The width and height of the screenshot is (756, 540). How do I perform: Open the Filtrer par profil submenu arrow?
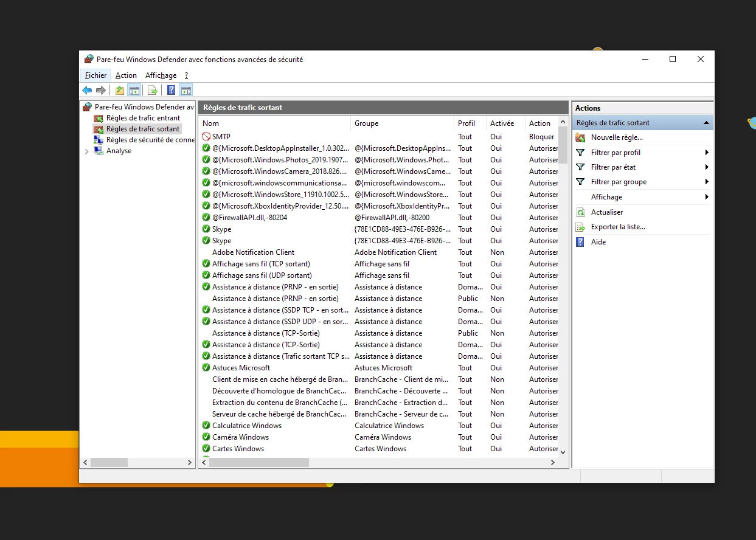pyautogui.click(x=707, y=153)
